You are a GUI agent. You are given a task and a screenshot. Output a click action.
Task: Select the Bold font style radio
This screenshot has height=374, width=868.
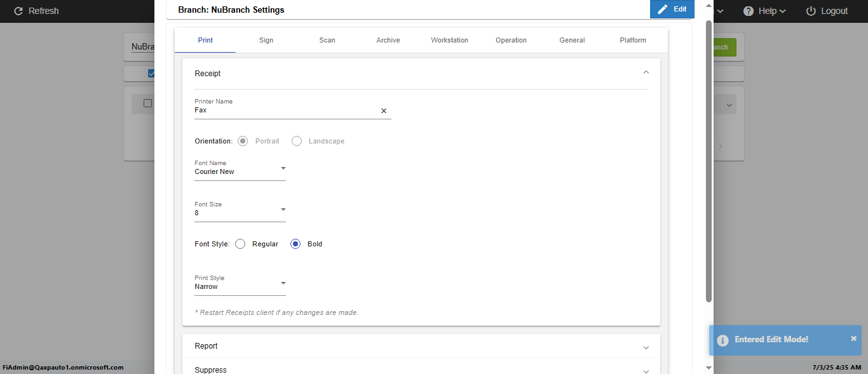coord(295,244)
